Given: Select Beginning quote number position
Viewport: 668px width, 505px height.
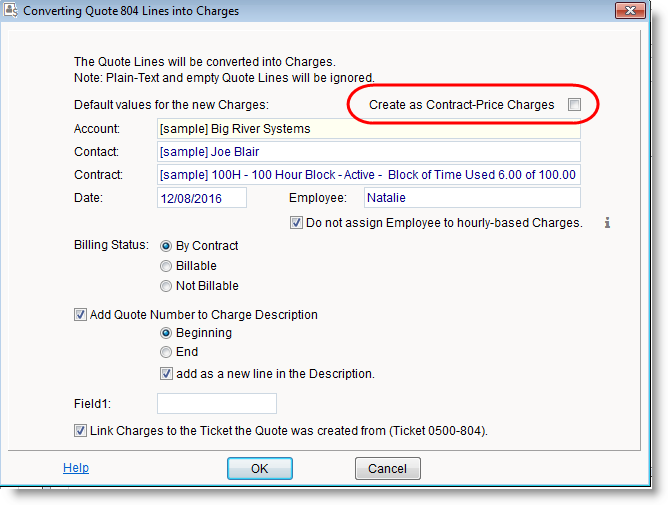Looking at the screenshot, I should pos(166,333).
